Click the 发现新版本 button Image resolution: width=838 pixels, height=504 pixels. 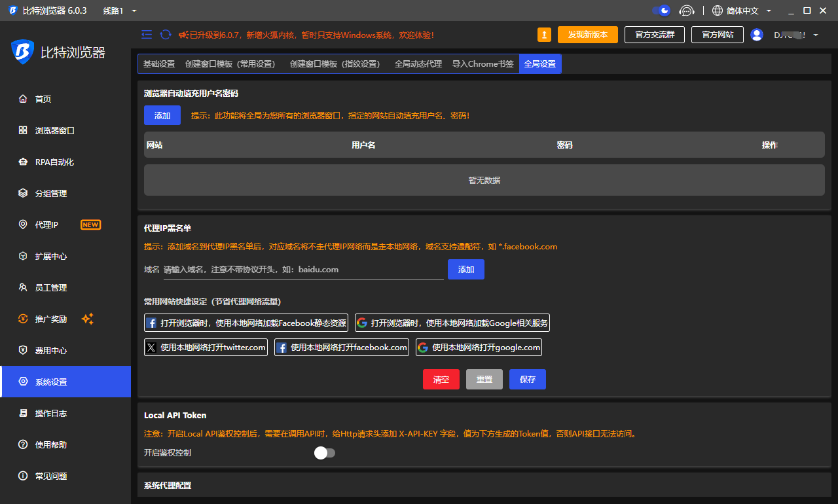click(588, 35)
